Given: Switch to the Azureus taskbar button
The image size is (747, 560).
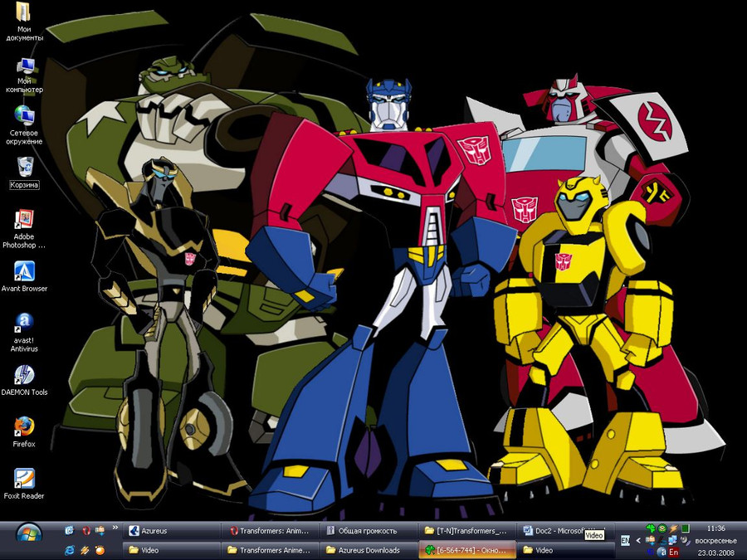Looking at the screenshot, I should tap(172, 530).
